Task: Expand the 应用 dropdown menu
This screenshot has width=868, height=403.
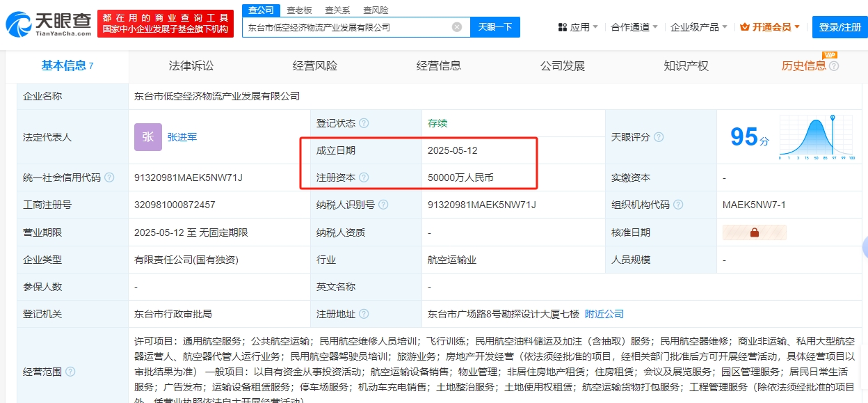Action: [578, 27]
